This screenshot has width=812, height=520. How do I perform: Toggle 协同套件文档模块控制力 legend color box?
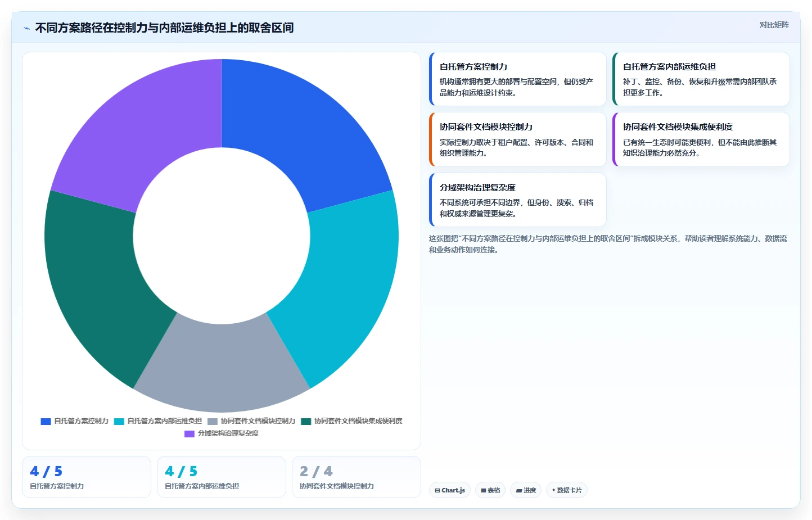tap(213, 421)
